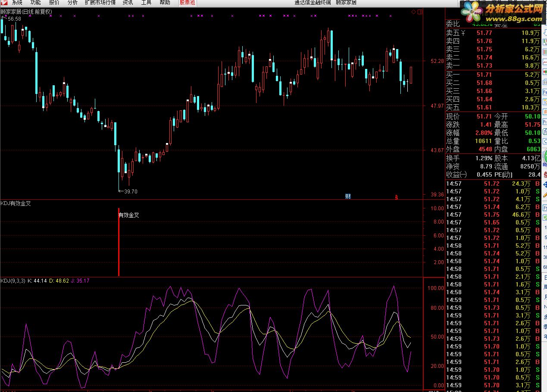Click the 涨幅 2.80% value
Screen dimensions: 547x392
click(483, 133)
